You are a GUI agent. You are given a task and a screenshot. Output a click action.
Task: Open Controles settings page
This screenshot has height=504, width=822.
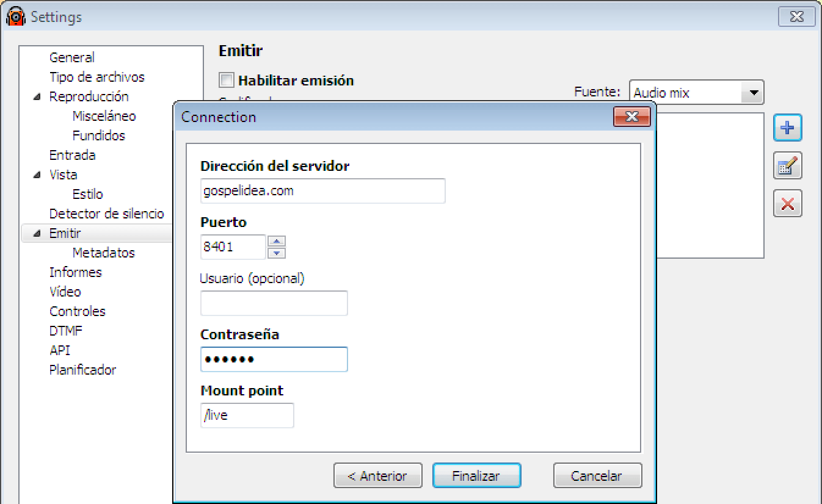(77, 311)
